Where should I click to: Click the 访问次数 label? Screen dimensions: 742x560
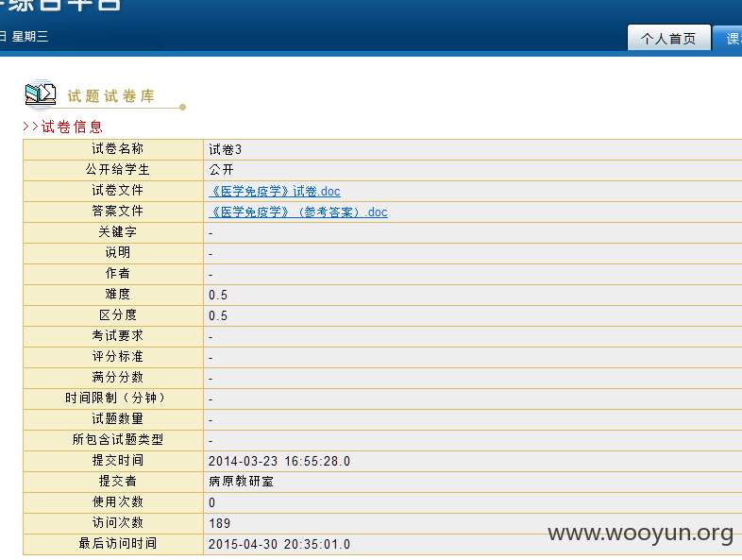[117, 522]
